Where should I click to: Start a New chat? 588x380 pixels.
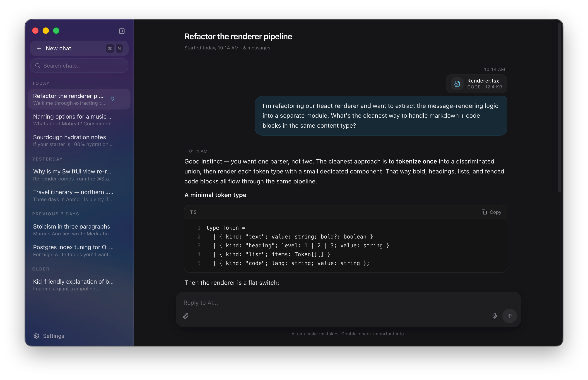pos(79,48)
